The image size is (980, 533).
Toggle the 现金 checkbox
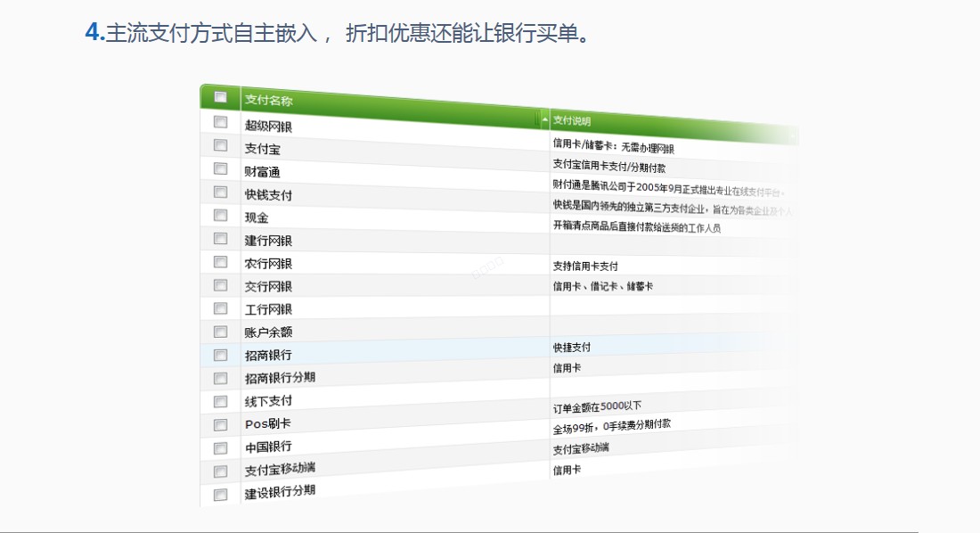pos(220,215)
